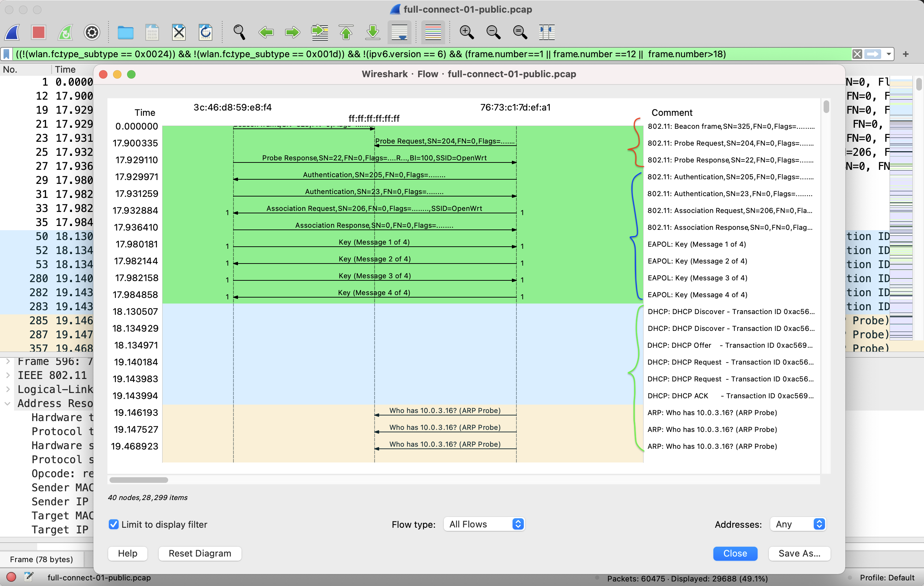Click the find packet magnifier icon

tap(239, 32)
